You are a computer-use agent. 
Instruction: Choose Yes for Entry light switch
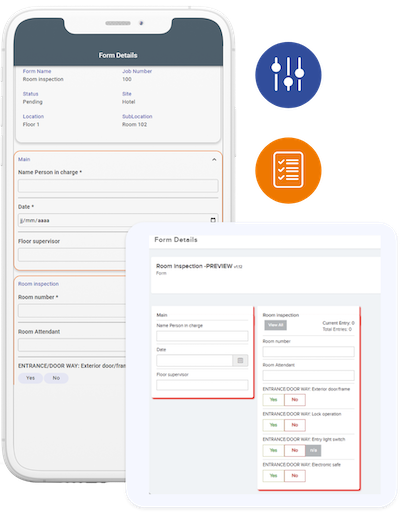point(273,450)
